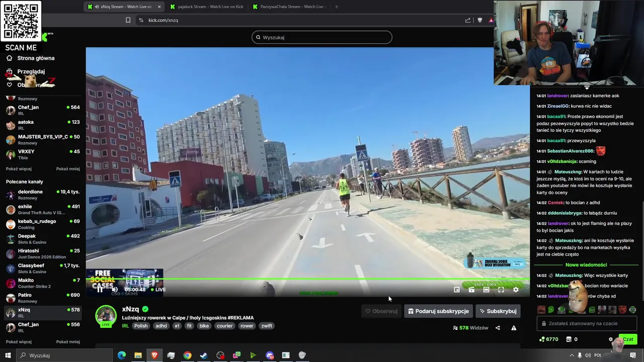Image resolution: width=644 pixels, height=362 pixels.
Task: Switch to pajalock Stream browser tab
Action: pyautogui.click(x=206, y=7)
